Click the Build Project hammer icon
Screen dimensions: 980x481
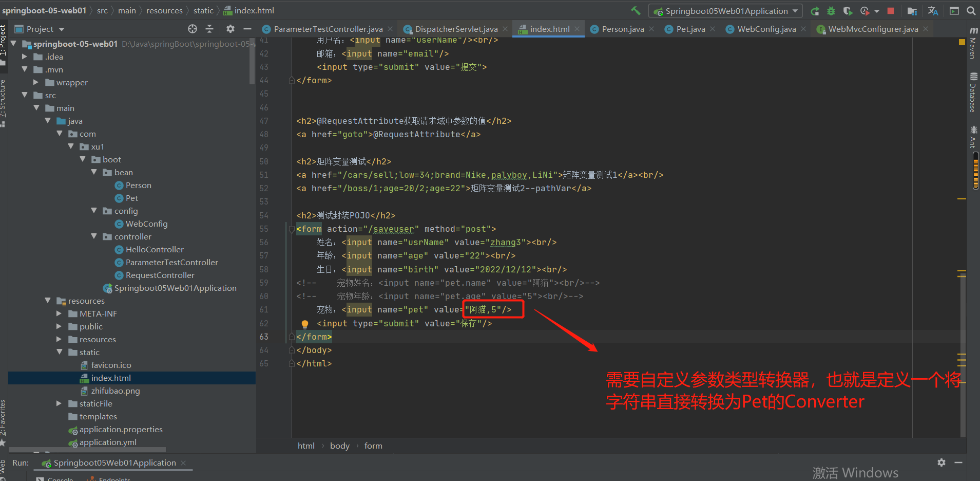click(x=636, y=10)
